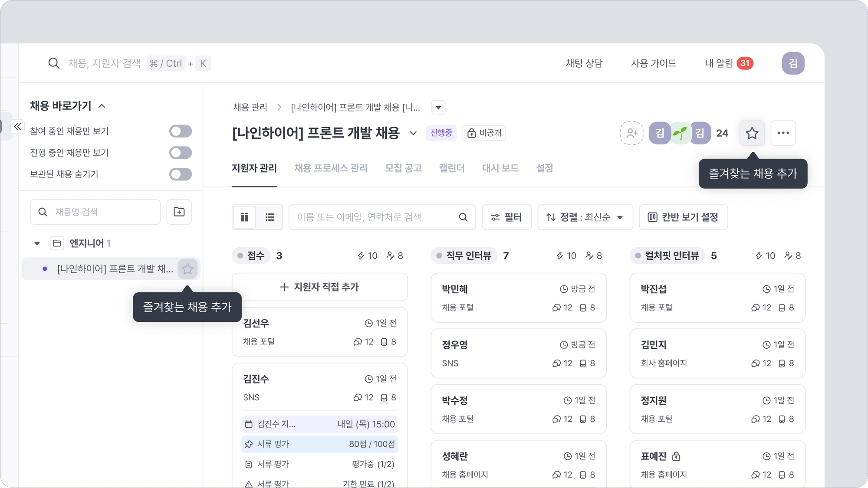Toggle 참여 중인 채용만 보기 switch
868x488 pixels.
181,131
